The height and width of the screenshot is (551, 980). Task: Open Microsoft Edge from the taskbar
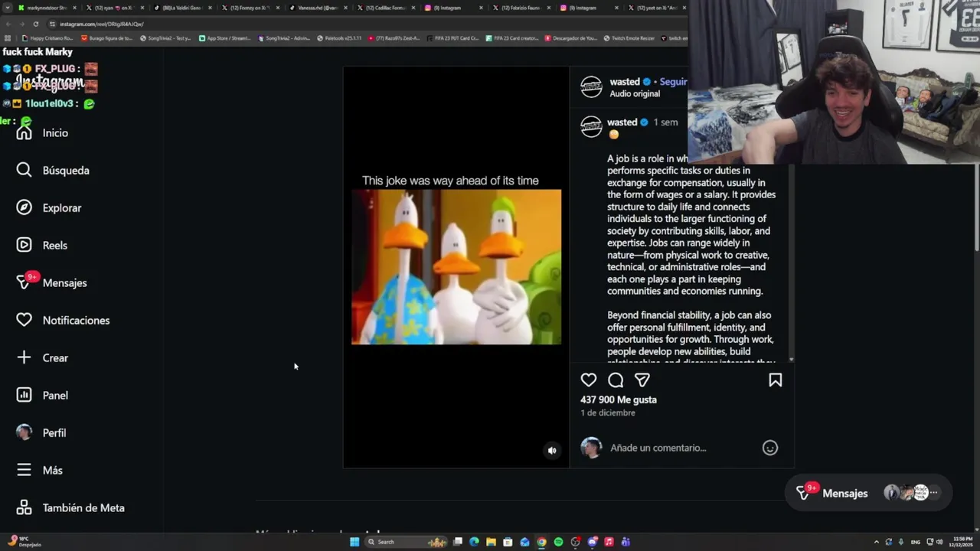474,542
